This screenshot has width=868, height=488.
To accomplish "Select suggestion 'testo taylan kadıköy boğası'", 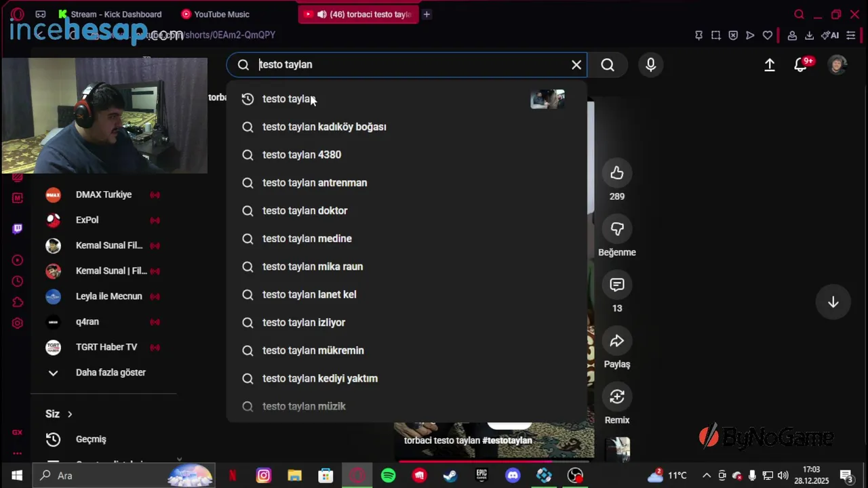I will pos(407,127).
